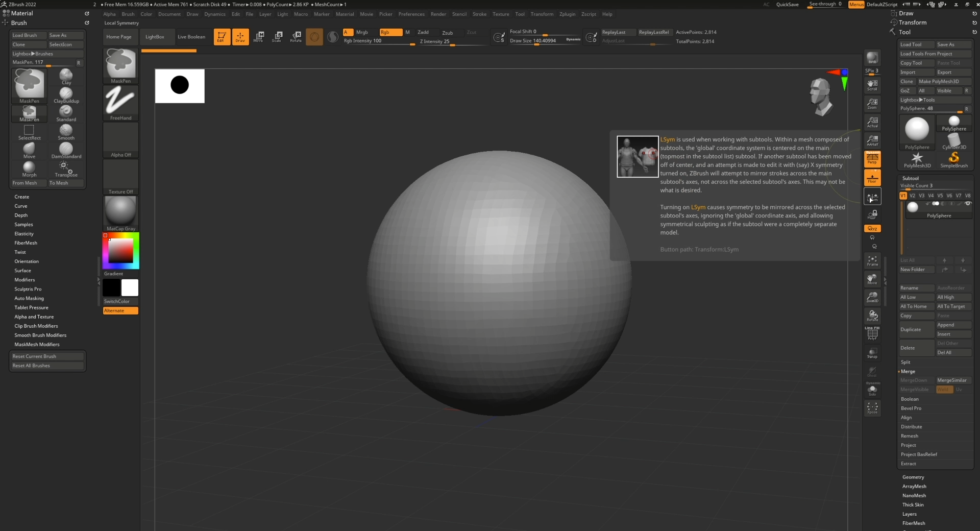Choose the DamStandard brush
The width and height of the screenshot is (980, 531).
click(66, 151)
